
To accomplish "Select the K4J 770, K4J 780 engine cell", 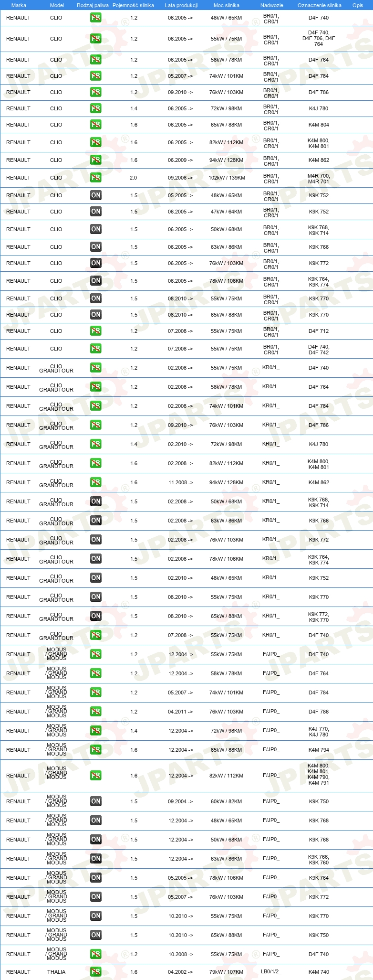I will point(319,732).
